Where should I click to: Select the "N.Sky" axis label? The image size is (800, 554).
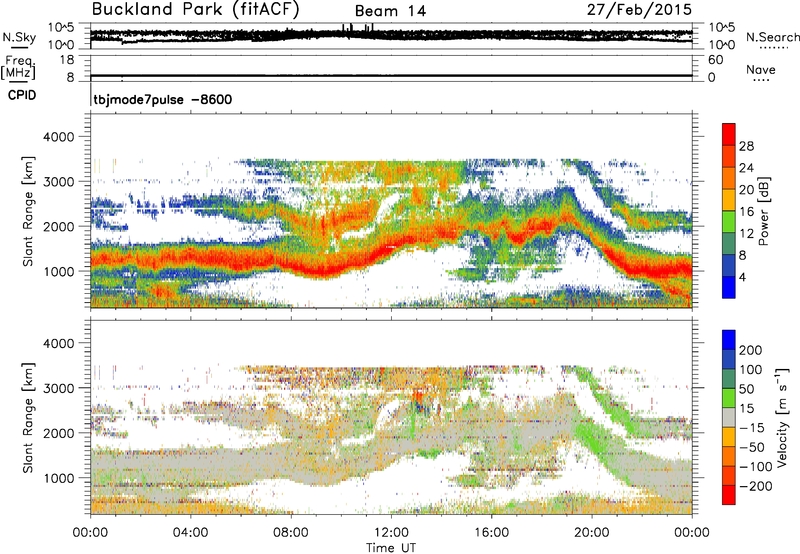click(x=19, y=37)
